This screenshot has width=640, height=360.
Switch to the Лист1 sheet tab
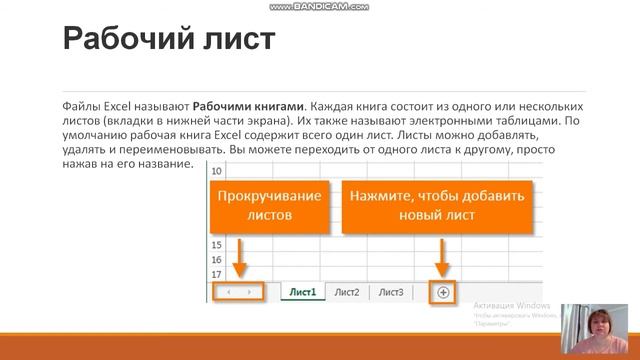pos(303,292)
